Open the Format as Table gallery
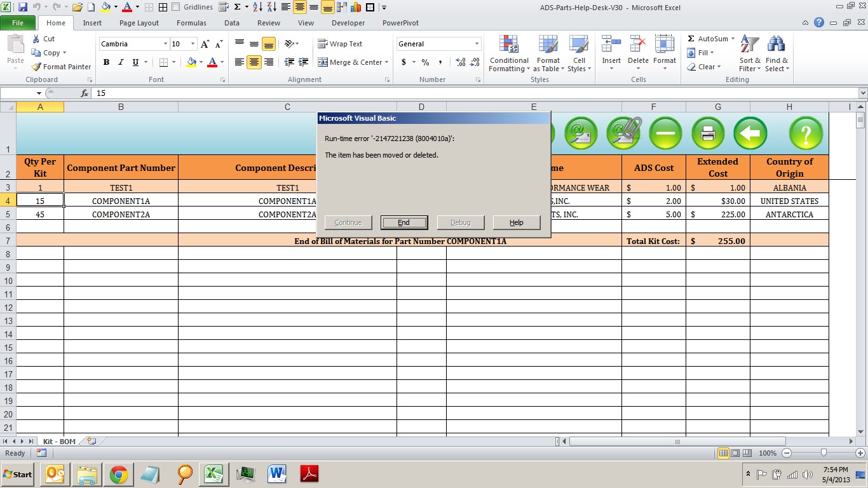The width and height of the screenshot is (868, 488). [x=548, y=53]
